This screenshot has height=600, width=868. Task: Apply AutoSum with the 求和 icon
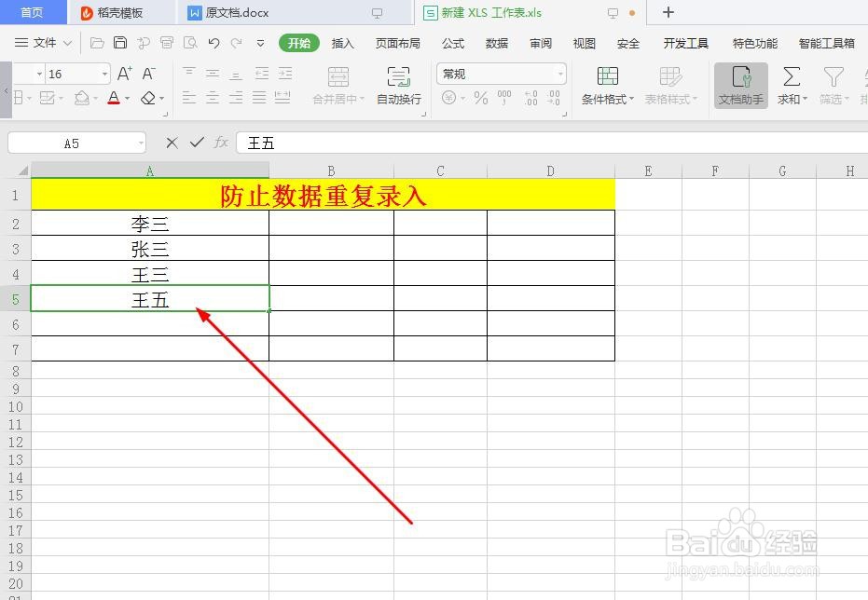click(791, 84)
